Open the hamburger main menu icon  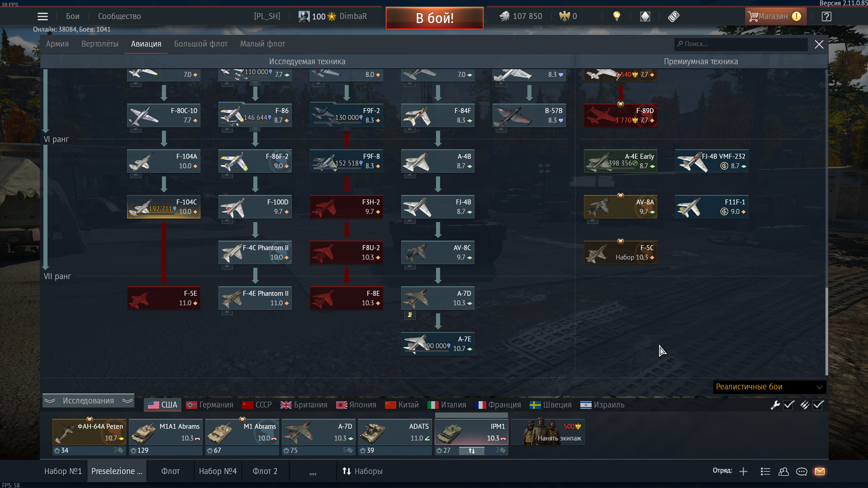click(43, 16)
